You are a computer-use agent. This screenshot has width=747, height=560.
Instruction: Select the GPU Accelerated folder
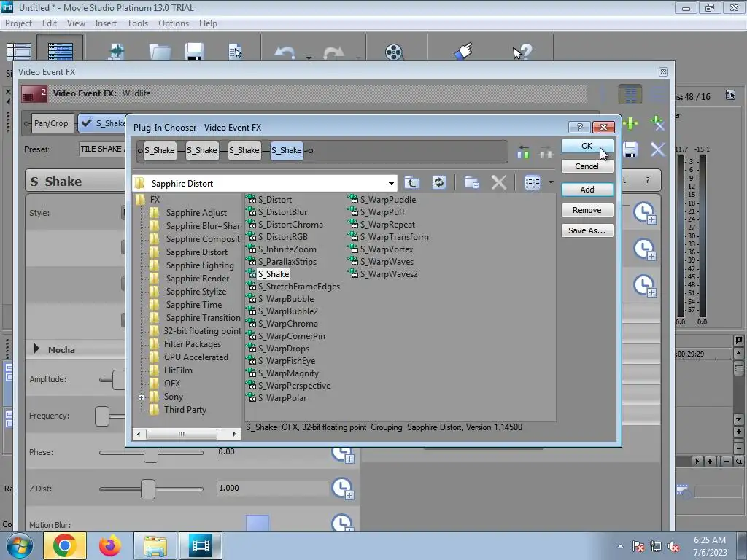click(x=196, y=357)
